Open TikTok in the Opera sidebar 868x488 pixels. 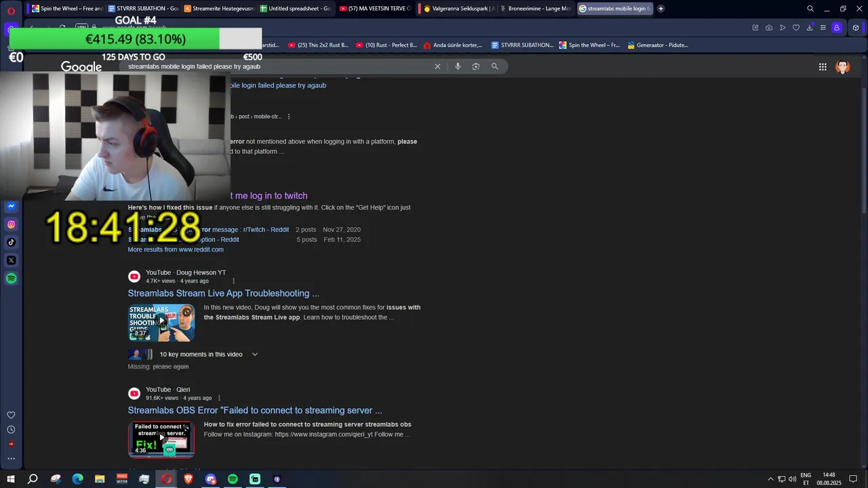(11, 242)
